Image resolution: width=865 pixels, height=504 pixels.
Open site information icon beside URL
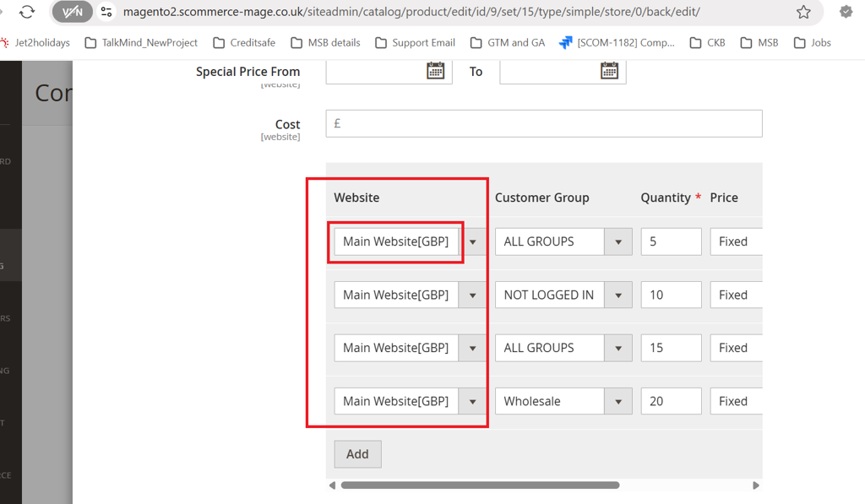106,12
